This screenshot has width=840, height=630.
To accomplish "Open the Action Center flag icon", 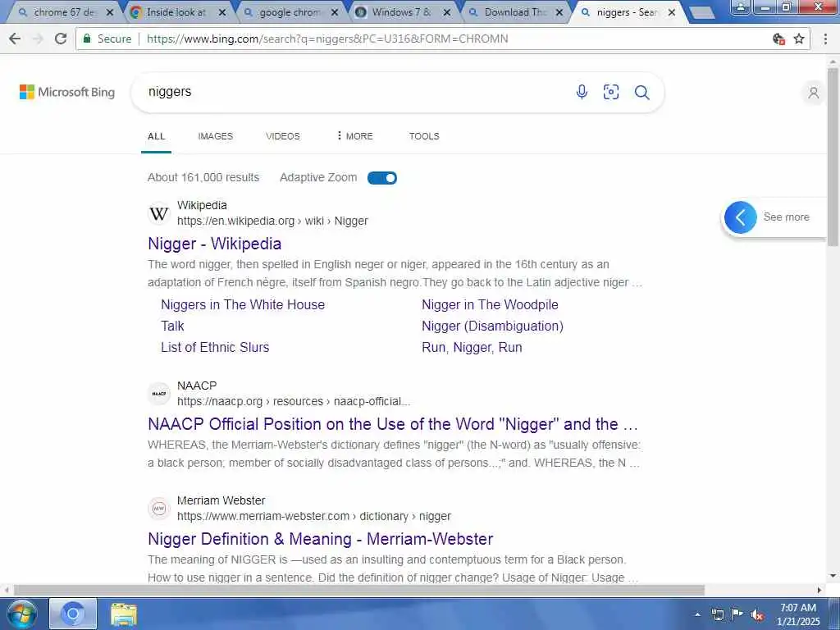I will point(737,614).
